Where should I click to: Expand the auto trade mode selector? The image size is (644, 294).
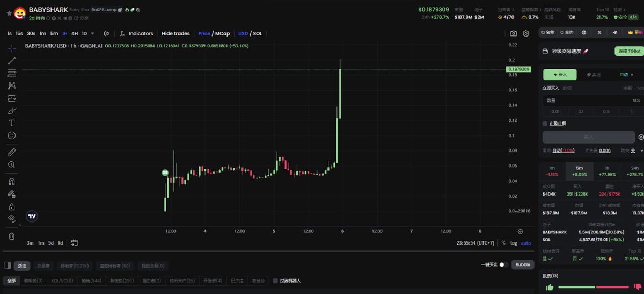point(626,75)
